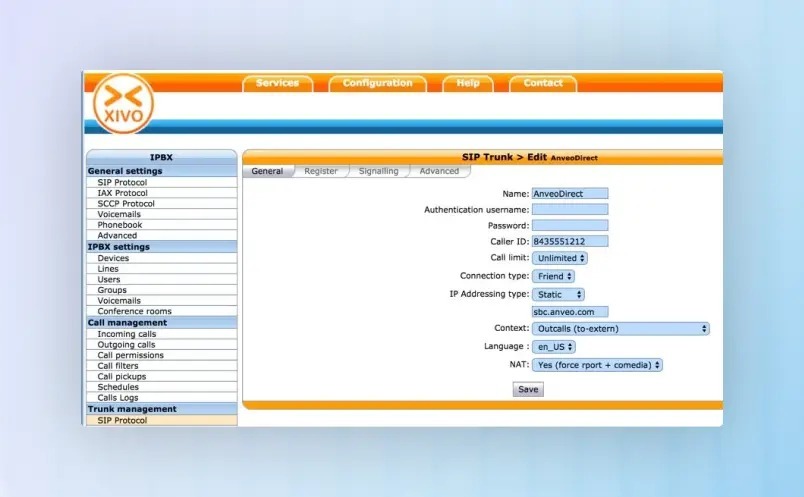Open the Configuration menu
Viewport: 804px width, 497px height.
(377, 83)
